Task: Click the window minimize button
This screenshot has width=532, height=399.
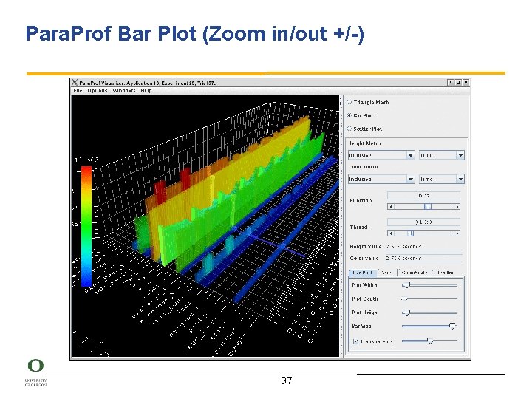Action: pyautogui.click(x=451, y=83)
